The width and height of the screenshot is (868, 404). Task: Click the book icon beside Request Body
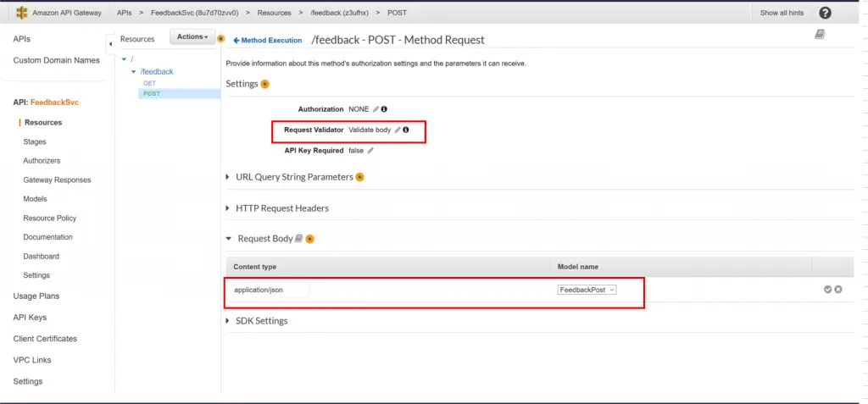pyautogui.click(x=299, y=239)
